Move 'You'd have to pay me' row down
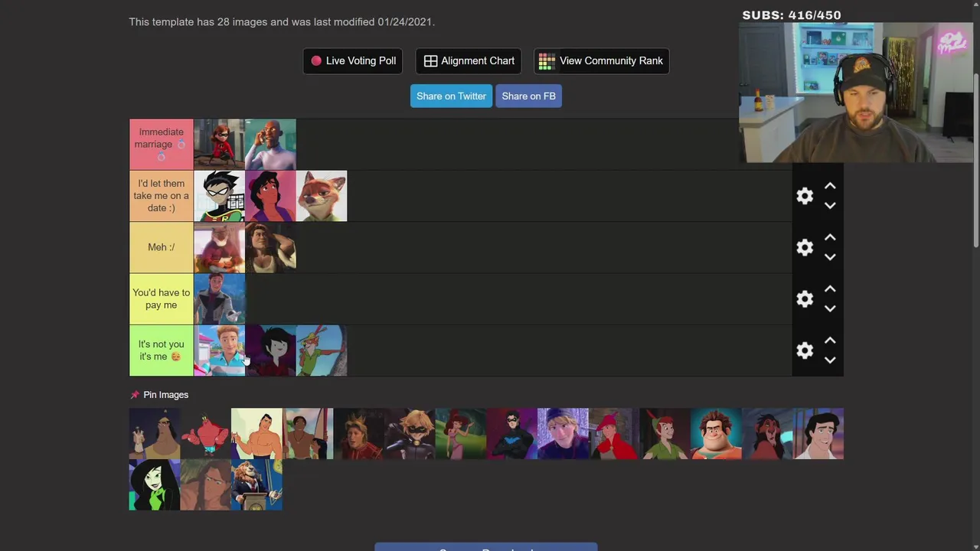Screen dimensions: 980x551 (830, 308)
